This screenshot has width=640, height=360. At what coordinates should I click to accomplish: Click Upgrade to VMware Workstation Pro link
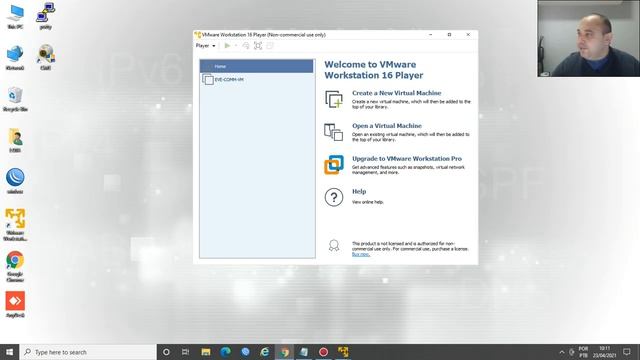[x=407, y=159]
